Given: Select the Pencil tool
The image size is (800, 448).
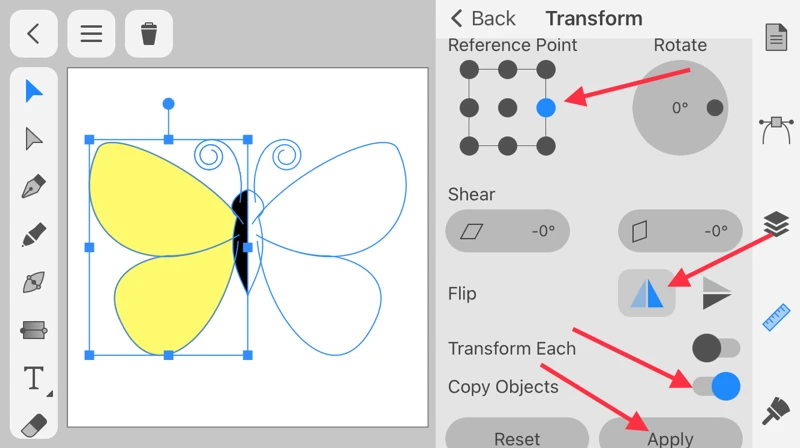Looking at the screenshot, I should point(34,235).
